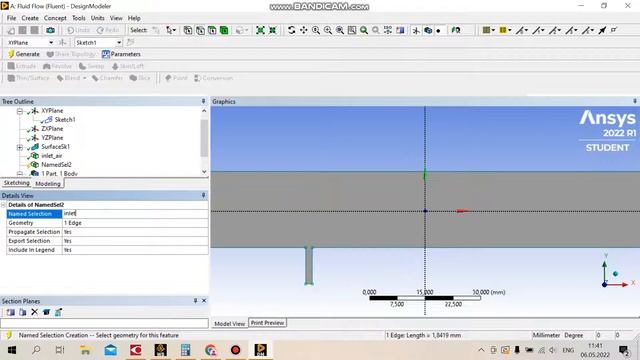Open the face coloring dropdown
The image size is (640, 360).
tap(493, 30)
